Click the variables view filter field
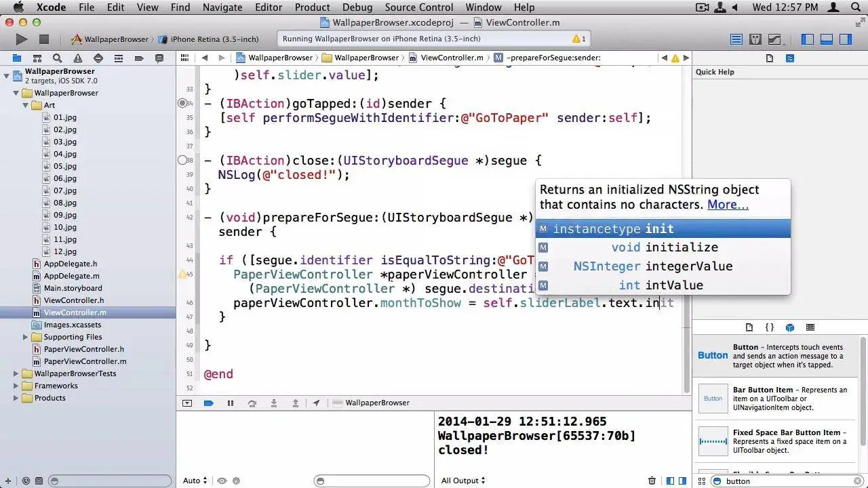This screenshot has height=488, width=868. (372, 481)
